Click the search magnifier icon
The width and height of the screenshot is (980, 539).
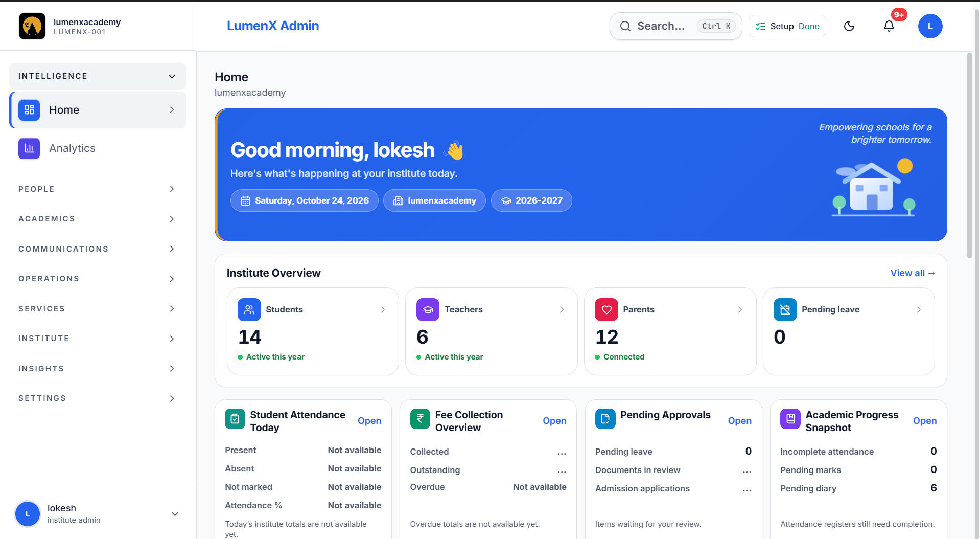point(625,26)
